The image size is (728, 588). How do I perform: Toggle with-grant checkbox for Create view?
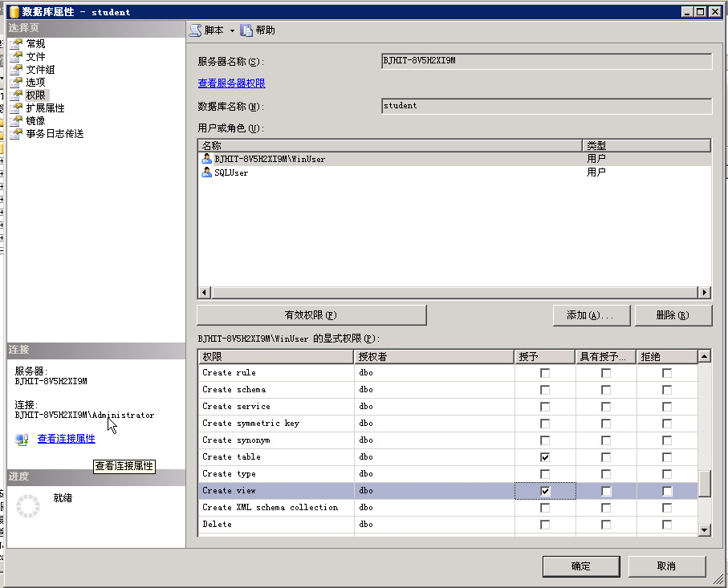tap(606, 491)
